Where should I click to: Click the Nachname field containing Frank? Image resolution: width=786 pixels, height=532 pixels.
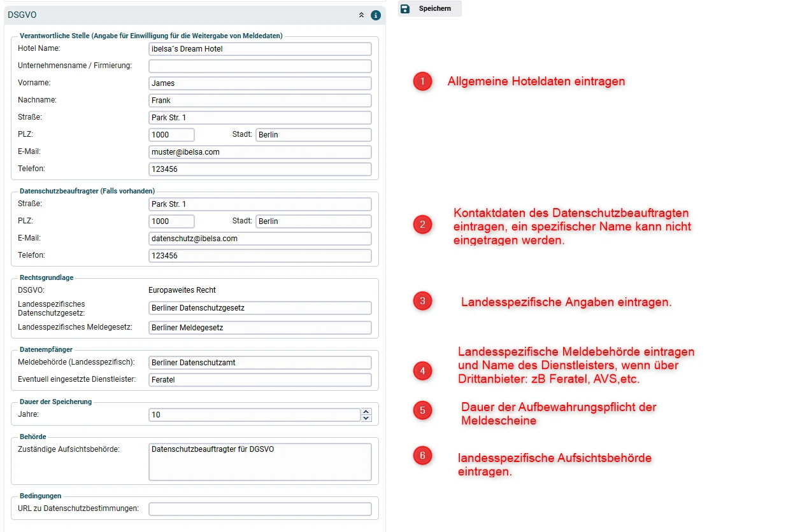pyautogui.click(x=260, y=101)
